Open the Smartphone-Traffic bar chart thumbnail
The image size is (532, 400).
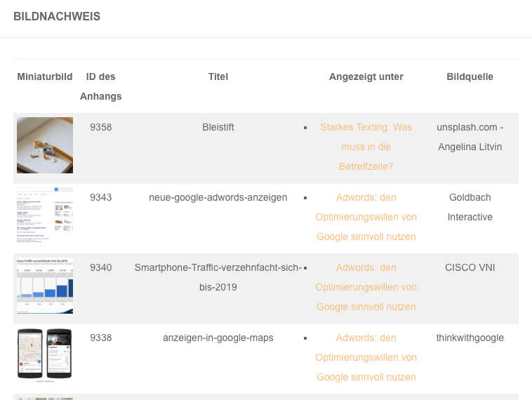(x=45, y=286)
